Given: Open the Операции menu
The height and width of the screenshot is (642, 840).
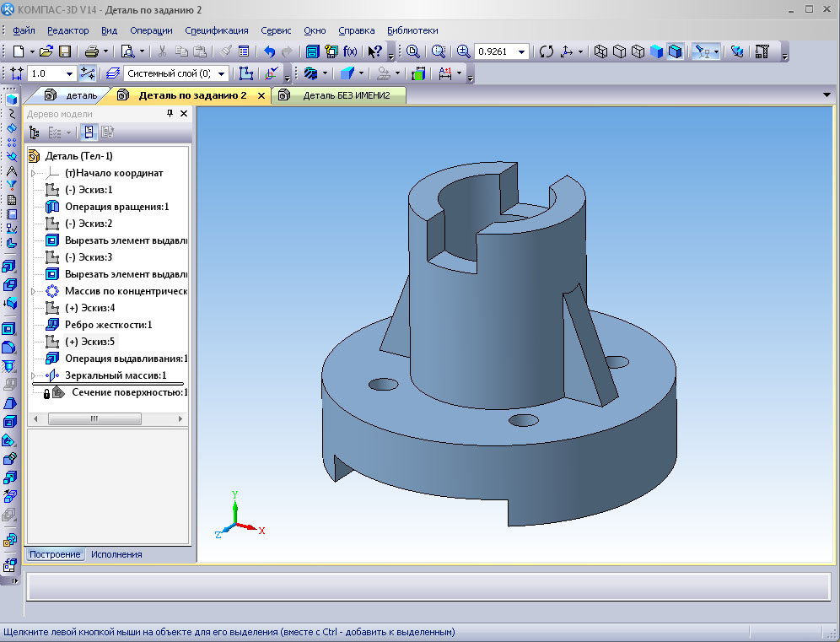Looking at the screenshot, I should click(x=151, y=30).
